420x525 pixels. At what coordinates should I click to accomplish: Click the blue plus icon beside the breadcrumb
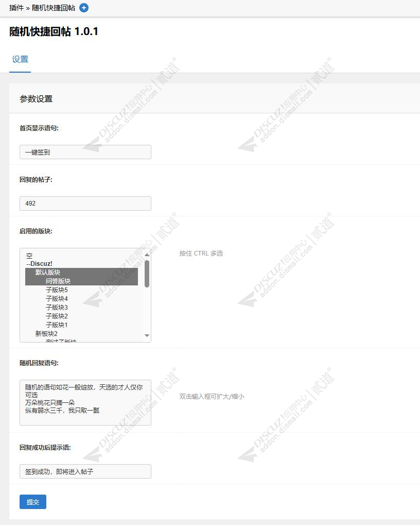point(84,8)
